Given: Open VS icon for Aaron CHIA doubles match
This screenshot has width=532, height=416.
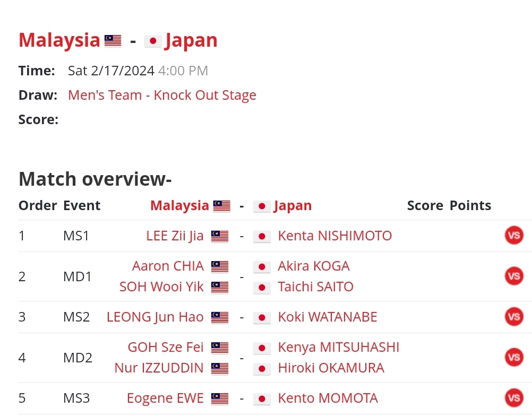Looking at the screenshot, I should point(514,276).
